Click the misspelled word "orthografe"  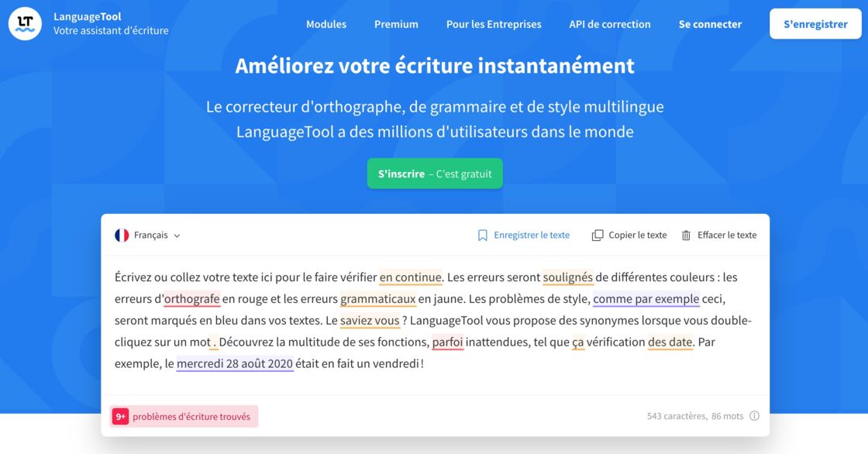[x=192, y=299]
